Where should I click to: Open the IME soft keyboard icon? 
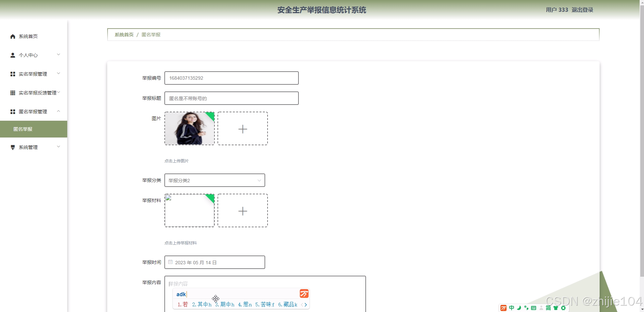pyautogui.click(x=533, y=308)
